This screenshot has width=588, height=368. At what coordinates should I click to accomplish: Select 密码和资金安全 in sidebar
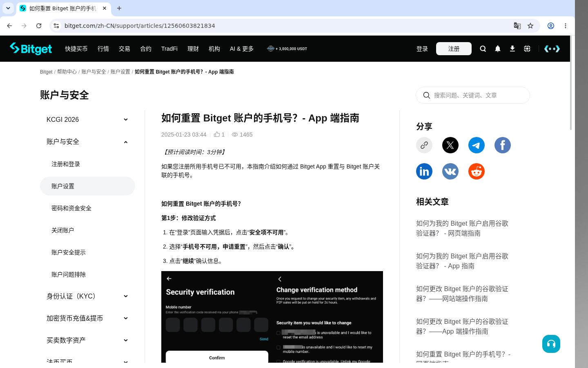(87, 208)
